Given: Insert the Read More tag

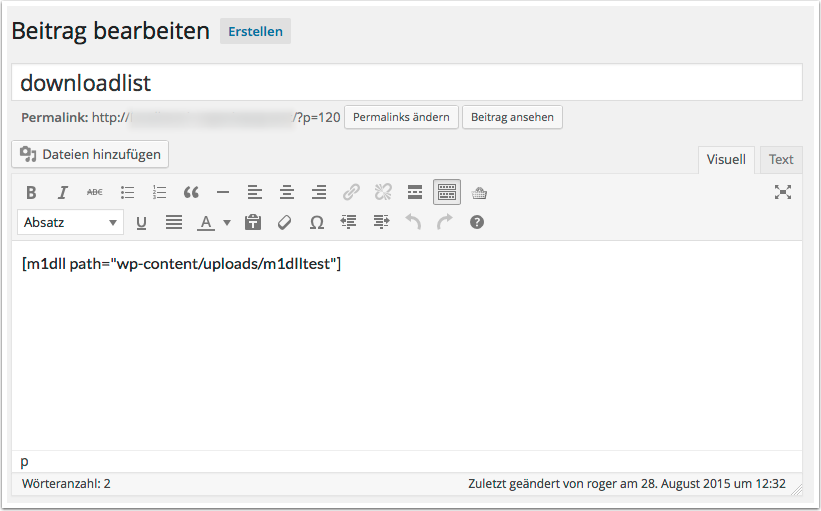Looking at the screenshot, I should point(415,193).
